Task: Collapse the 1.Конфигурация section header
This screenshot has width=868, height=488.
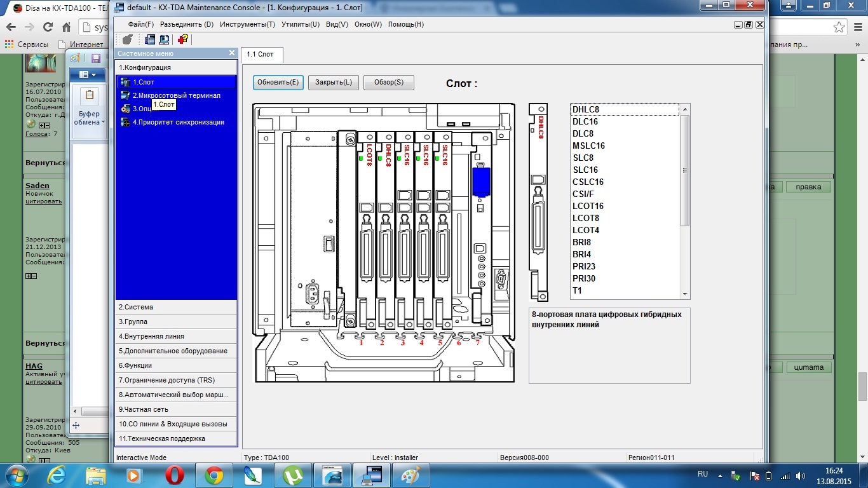Action: (177, 67)
